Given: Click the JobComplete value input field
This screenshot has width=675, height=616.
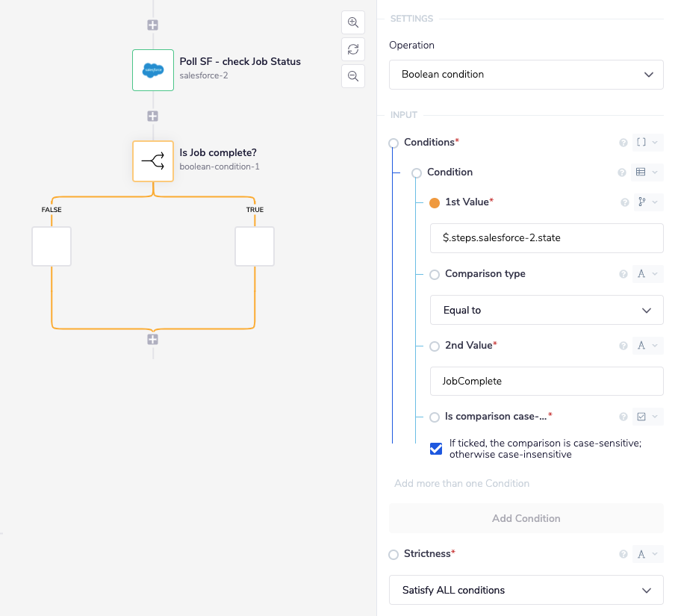Looking at the screenshot, I should (x=547, y=381).
